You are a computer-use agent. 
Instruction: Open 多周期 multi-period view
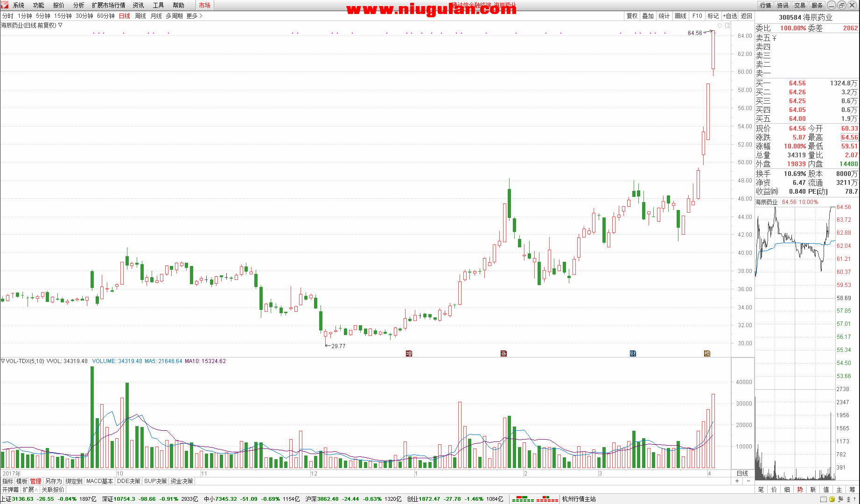tap(174, 16)
